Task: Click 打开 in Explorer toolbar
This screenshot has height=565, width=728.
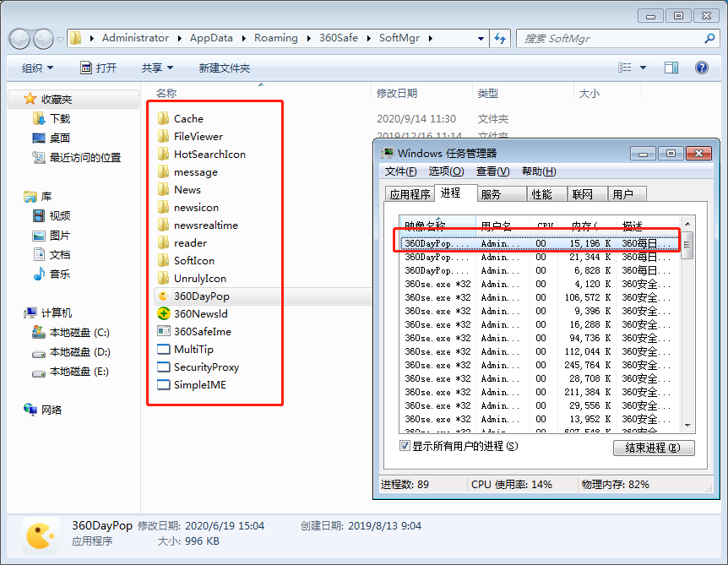Action: coord(99,68)
